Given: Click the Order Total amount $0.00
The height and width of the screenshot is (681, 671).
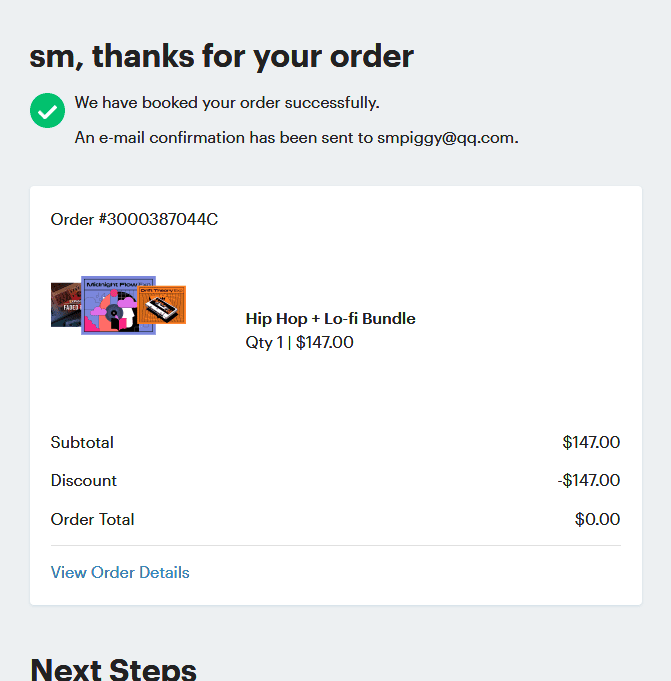Looking at the screenshot, I should [x=597, y=519].
